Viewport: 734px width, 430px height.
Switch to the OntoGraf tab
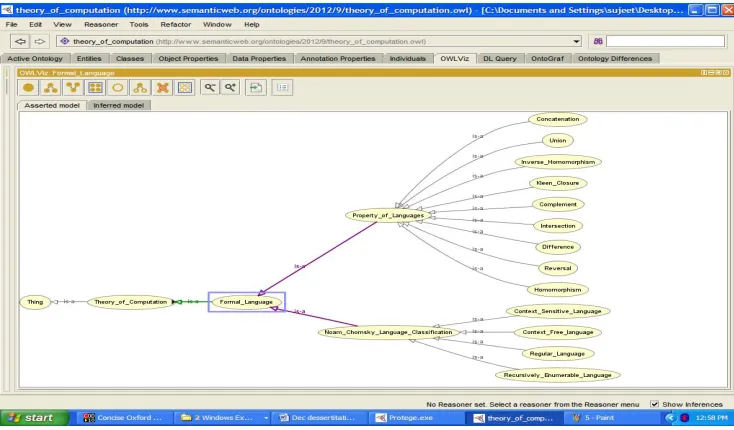pos(548,58)
